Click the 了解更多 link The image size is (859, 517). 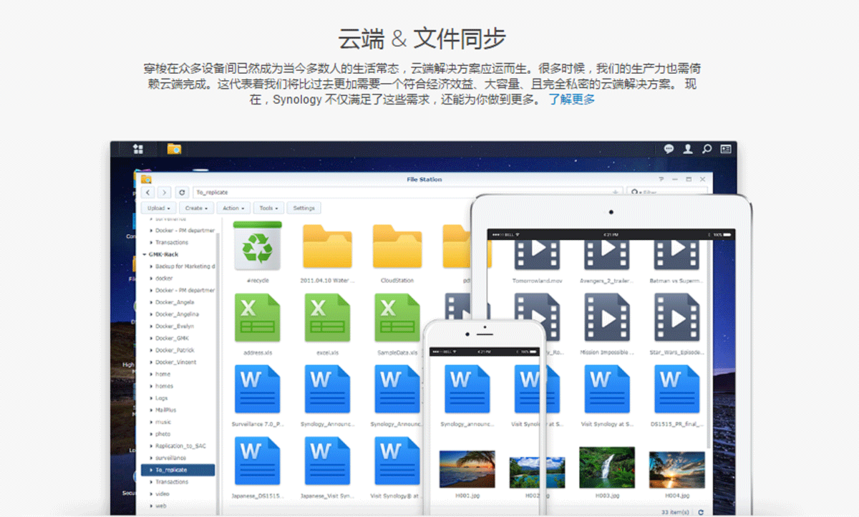coord(572,99)
